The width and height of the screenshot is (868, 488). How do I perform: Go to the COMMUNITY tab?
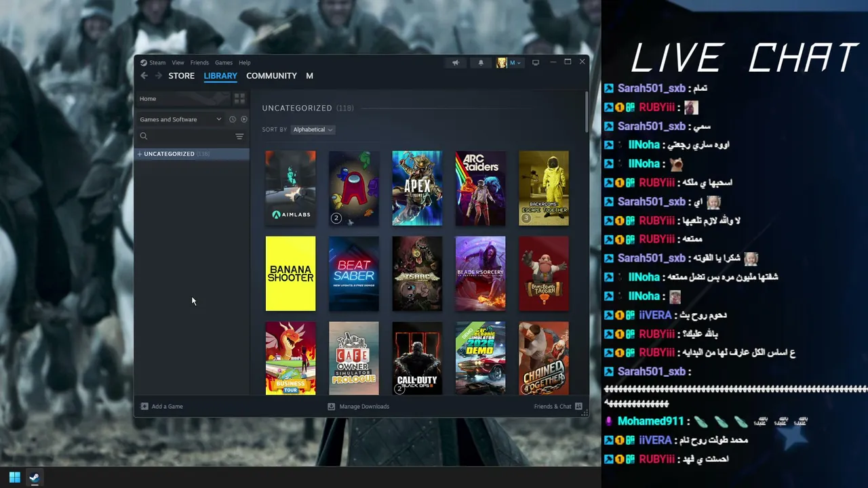[x=271, y=76]
